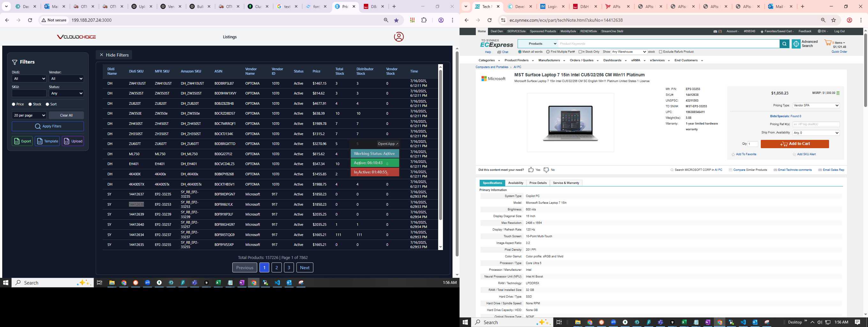The height and width of the screenshot is (327, 868).
Task: Check the In Stock Only checkbox
Action: (x=580, y=52)
